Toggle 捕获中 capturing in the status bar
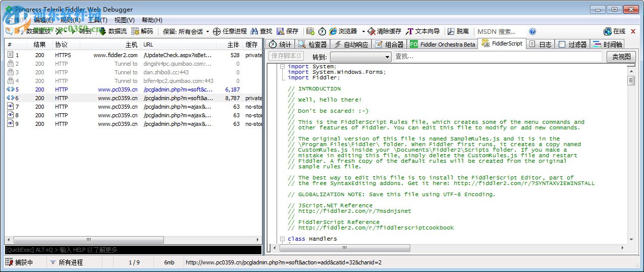 [x=19, y=262]
